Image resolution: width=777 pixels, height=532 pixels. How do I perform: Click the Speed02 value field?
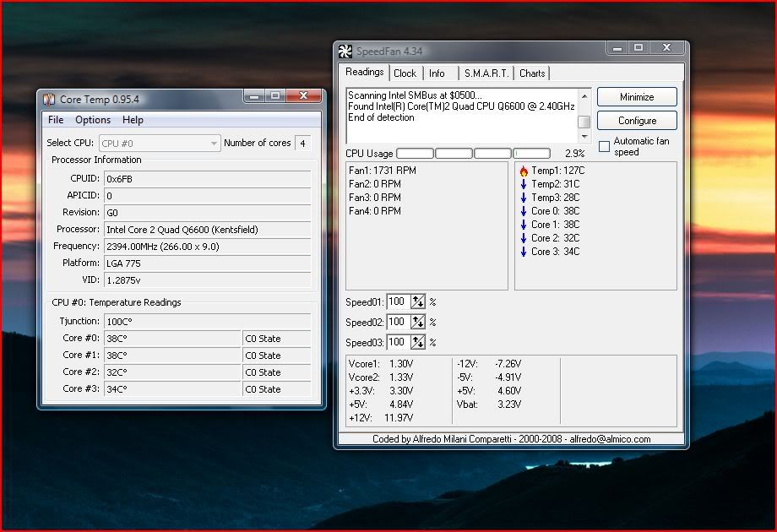tap(399, 322)
